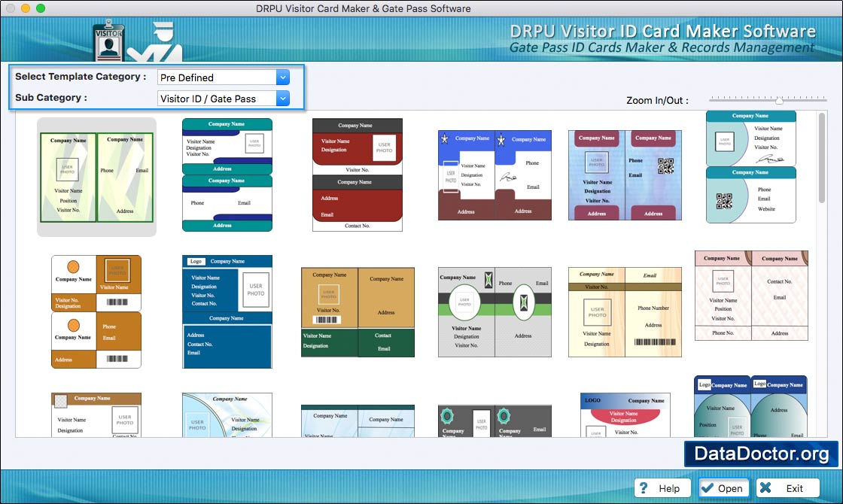The image size is (843, 504).
Task: Pick the gray template with green stripe
Action: click(495, 312)
